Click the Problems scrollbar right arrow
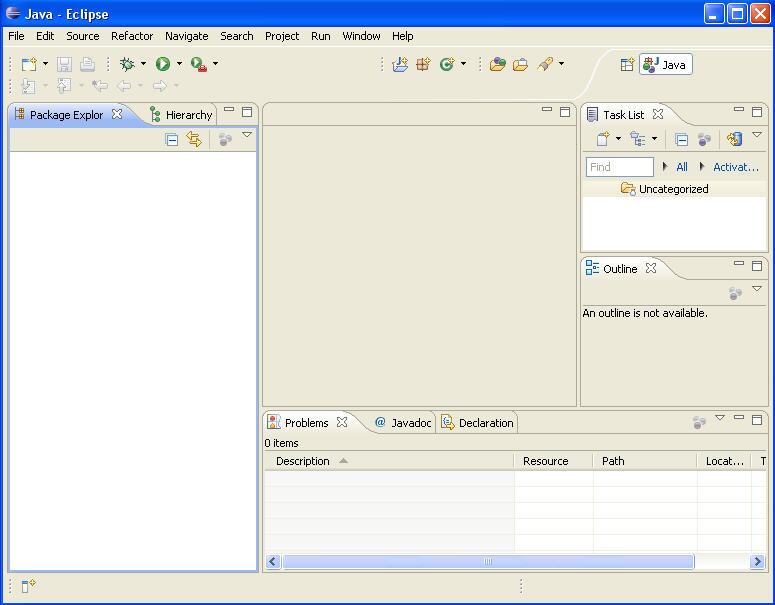 pyautogui.click(x=757, y=562)
